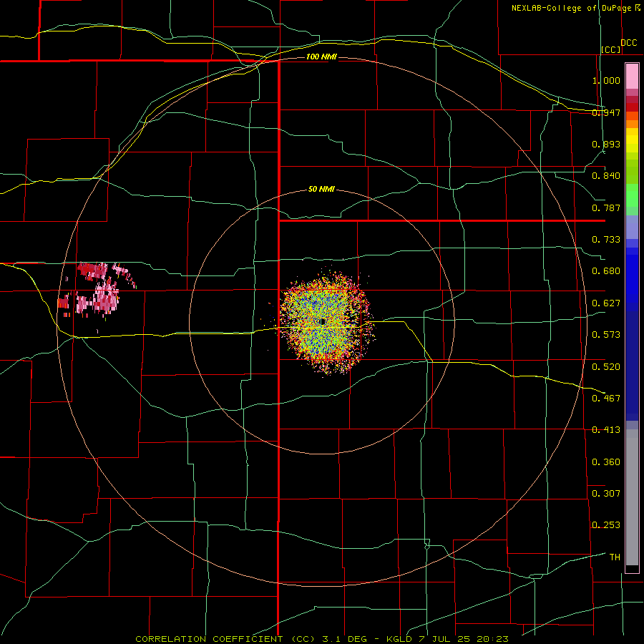Click the 0.360 value on the color scale
This screenshot has width=644, height=644.
click(x=606, y=462)
